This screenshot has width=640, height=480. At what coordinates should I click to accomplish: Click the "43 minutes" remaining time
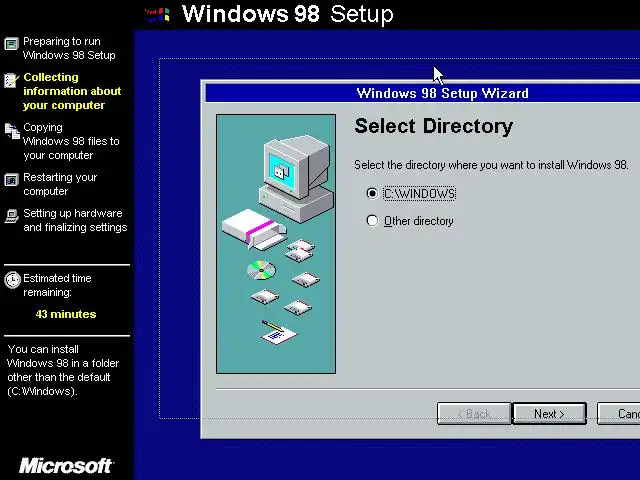click(66, 314)
